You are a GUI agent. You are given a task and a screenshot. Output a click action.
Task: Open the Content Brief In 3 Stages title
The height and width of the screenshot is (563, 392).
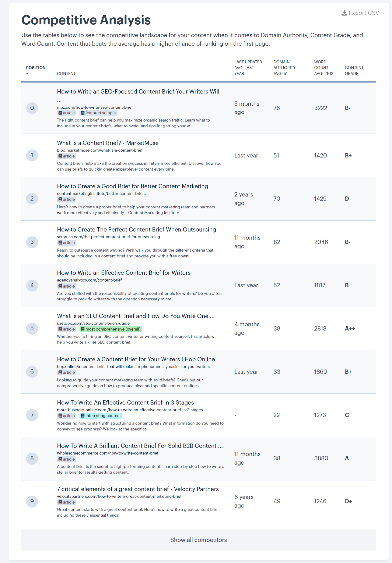[x=125, y=402]
